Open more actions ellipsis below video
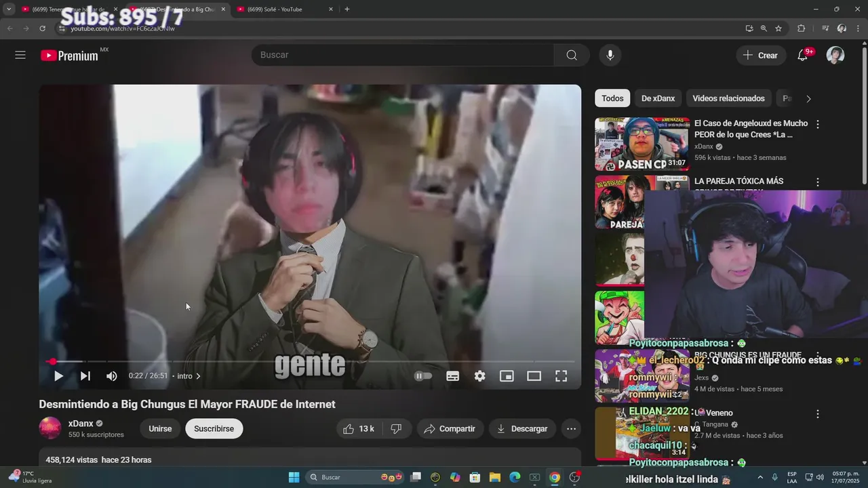Viewport: 868px width, 488px height. (x=571, y=428)
